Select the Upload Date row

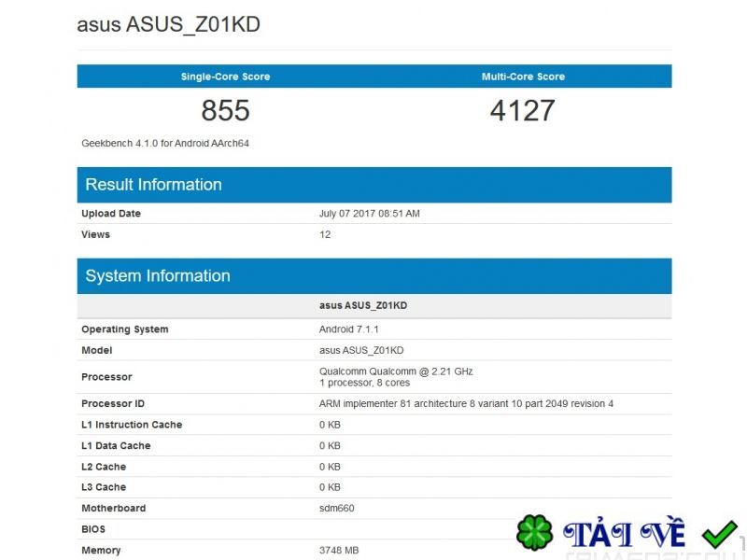[x=373, y=213]
